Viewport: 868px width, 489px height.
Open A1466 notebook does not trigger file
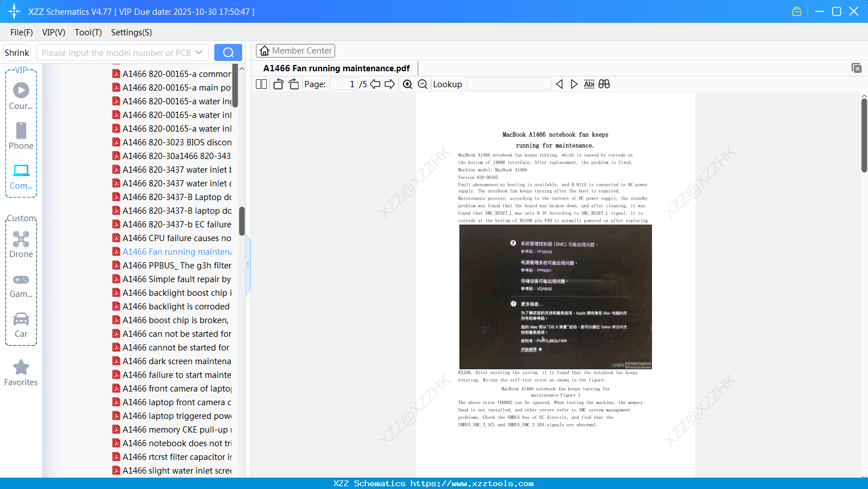point(172,443)
